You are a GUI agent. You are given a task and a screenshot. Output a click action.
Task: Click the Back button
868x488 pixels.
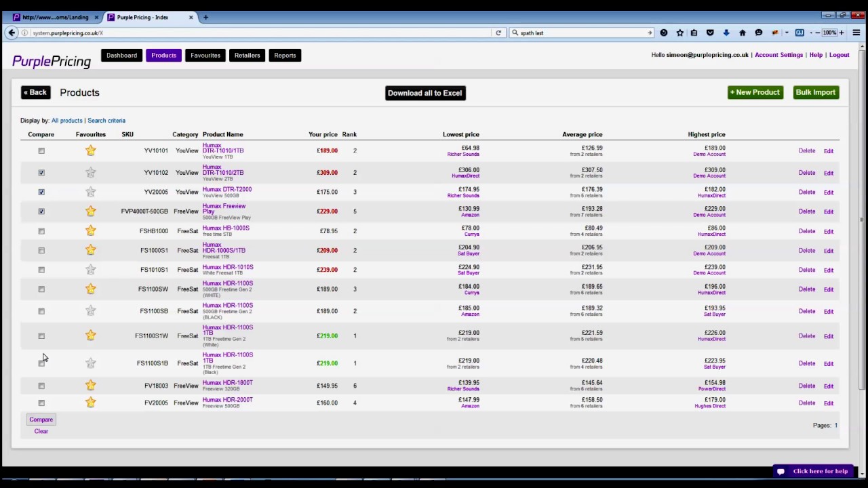click(35, 92)
